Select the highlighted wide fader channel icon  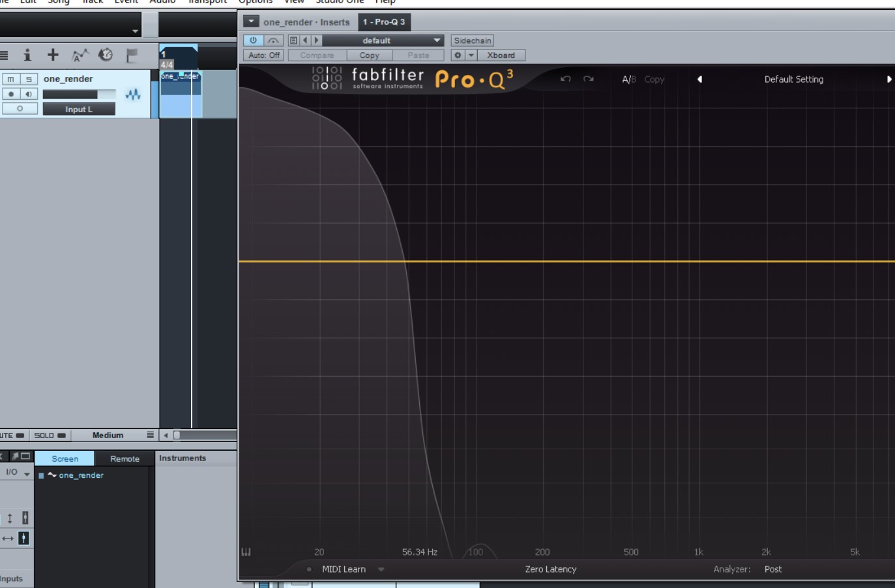pyautogui.click(x=23, y=538)
